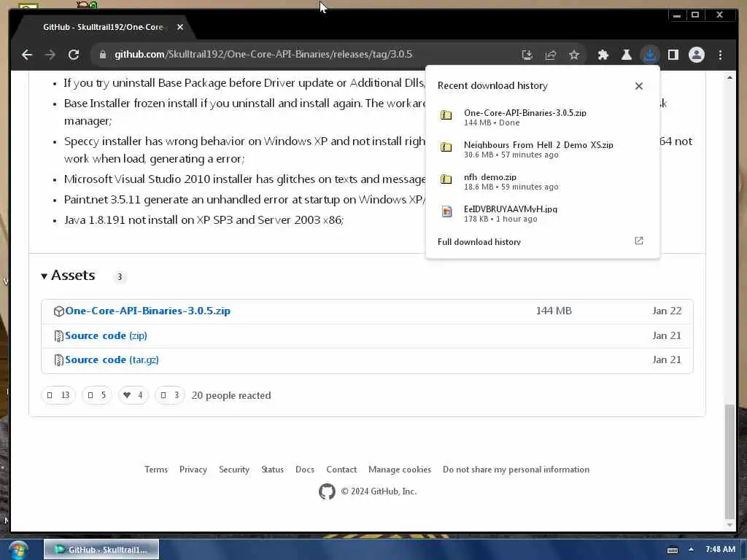Click the reaction button with 3
Screen dimensions: 747x560
169,395
